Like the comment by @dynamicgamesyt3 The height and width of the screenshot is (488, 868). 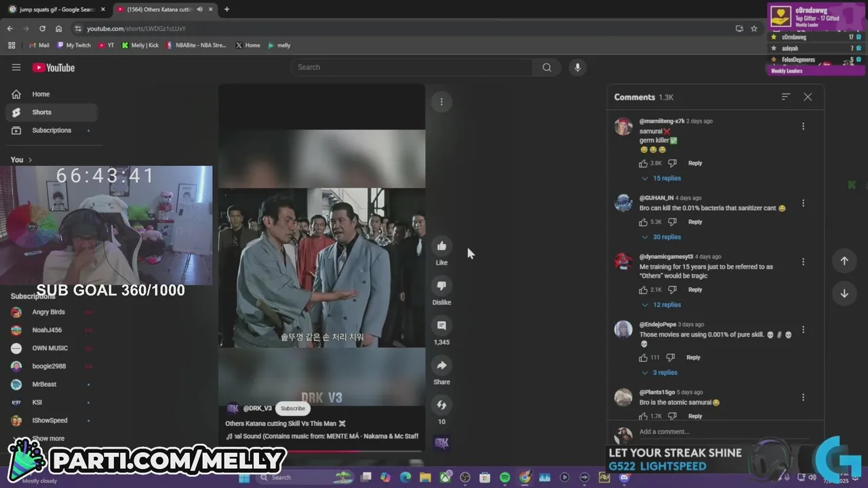click(643, 289)
